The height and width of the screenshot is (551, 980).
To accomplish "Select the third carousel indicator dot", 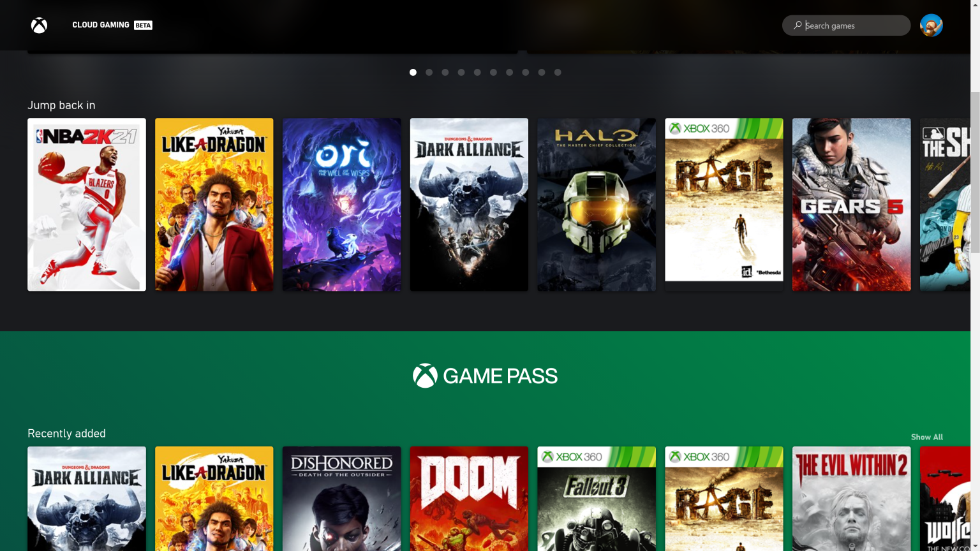I will click(x=445, y=72).
